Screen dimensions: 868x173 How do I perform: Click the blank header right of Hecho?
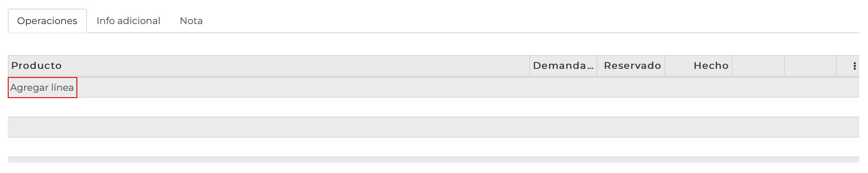[x=758, y=66]
